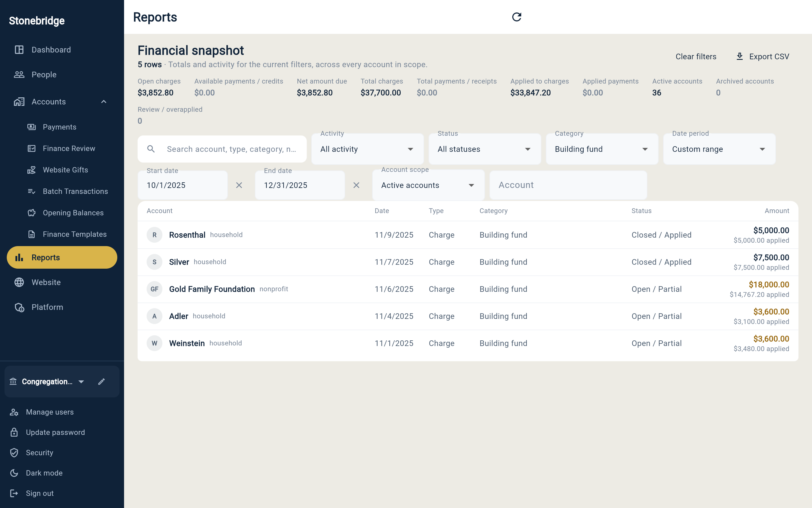Screen dimensions: 812x508
Task: Open the Category dropdown showing Building fund
Action: pos(602,149)
